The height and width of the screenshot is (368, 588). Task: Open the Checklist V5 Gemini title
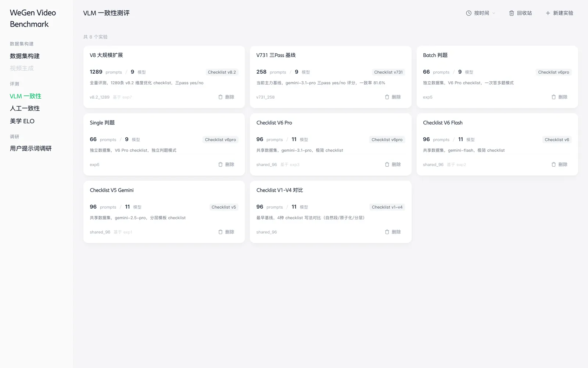112,190
